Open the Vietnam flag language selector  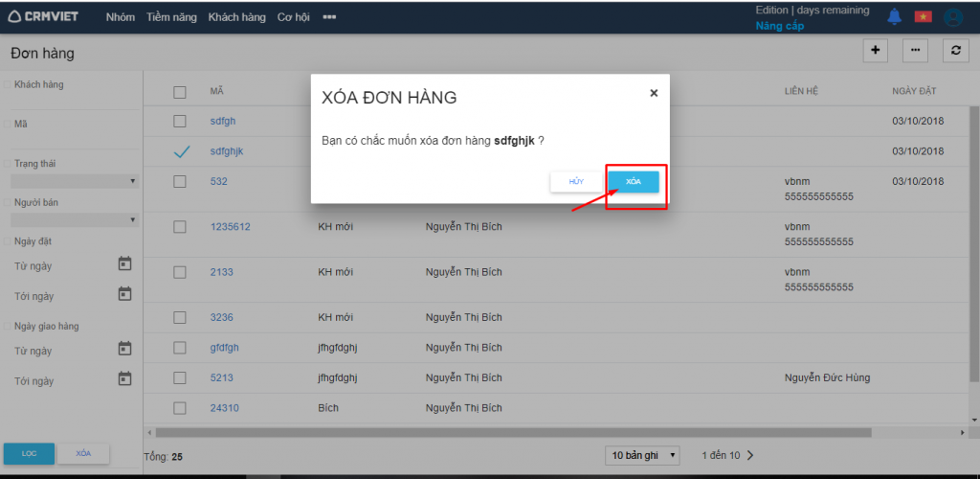pos(923,16)
